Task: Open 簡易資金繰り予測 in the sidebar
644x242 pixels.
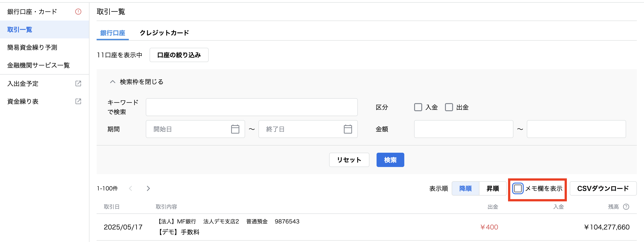Action: [44, 47]
